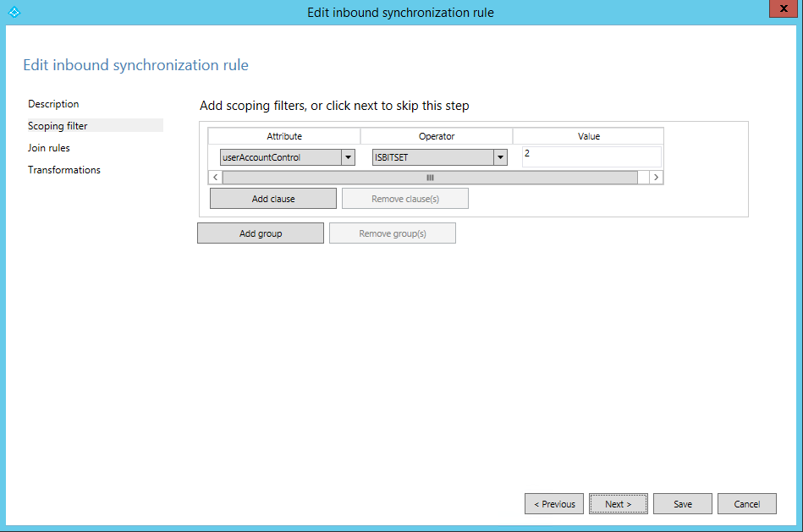Click the left arrow of the horizontal scrollbar
Screen dimensions: 803x532
click(216, 178)
